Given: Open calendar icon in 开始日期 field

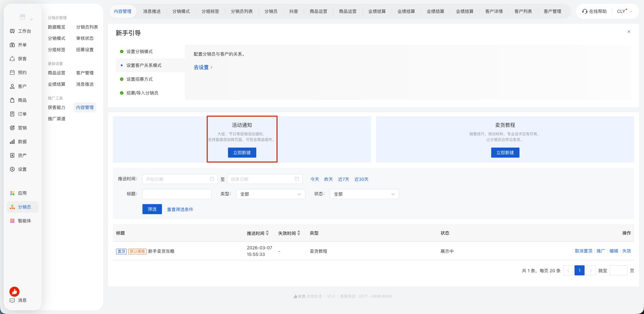Looking at the screenshot, I should click(x=212, y=179).
